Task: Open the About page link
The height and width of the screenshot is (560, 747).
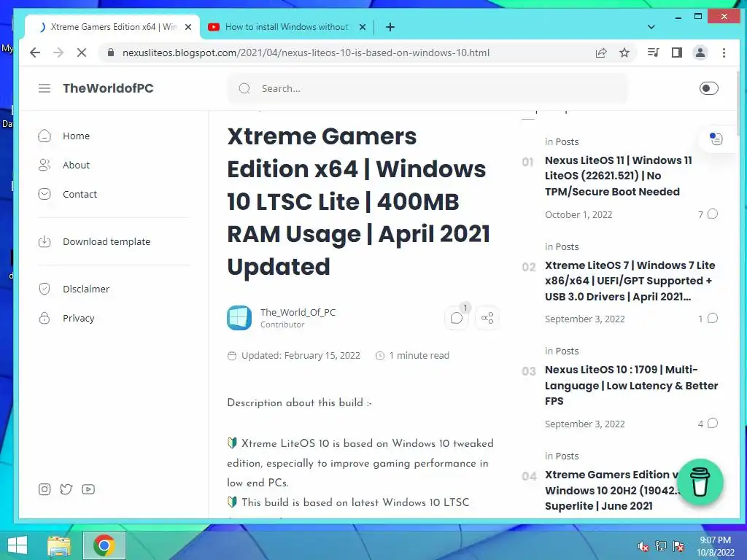Action: point(76,165)
